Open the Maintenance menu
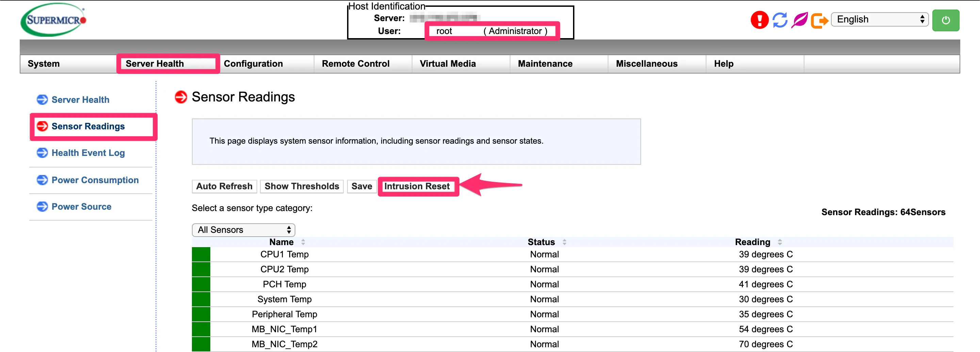Viewport: 980px width, 352px height. click(545, 64)
